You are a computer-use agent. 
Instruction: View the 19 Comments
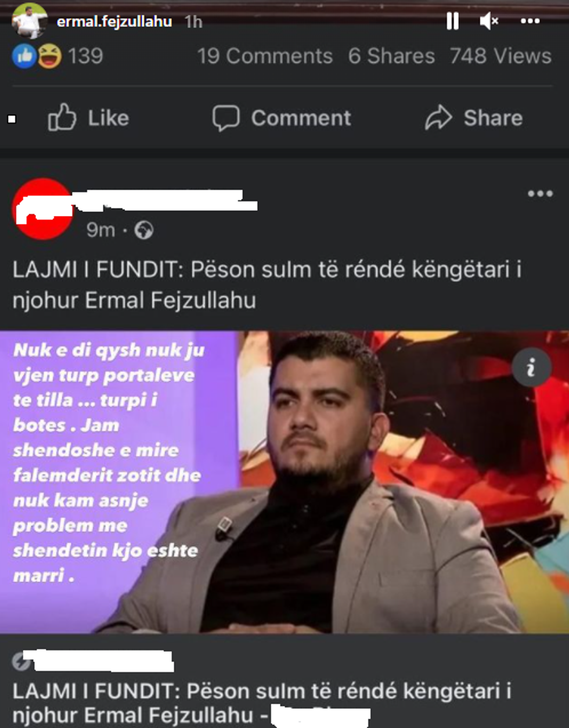pyautogui.click(x=265, y=56)
